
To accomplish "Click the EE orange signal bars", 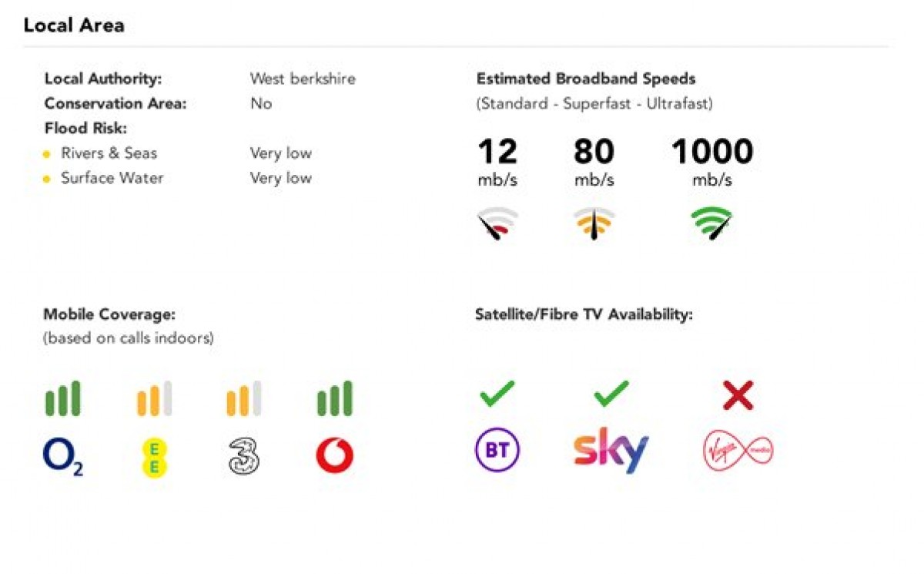I will tap(154, 398).
